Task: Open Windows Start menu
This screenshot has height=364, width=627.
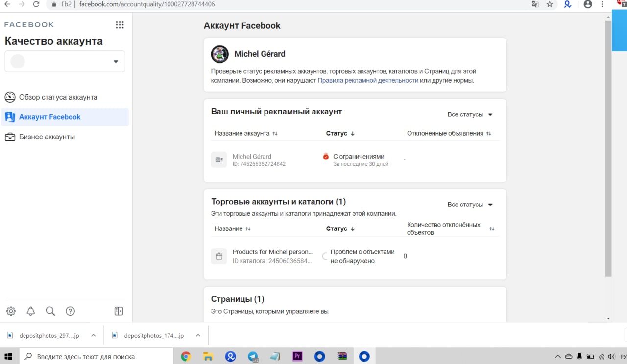Action: coord(9,356)
